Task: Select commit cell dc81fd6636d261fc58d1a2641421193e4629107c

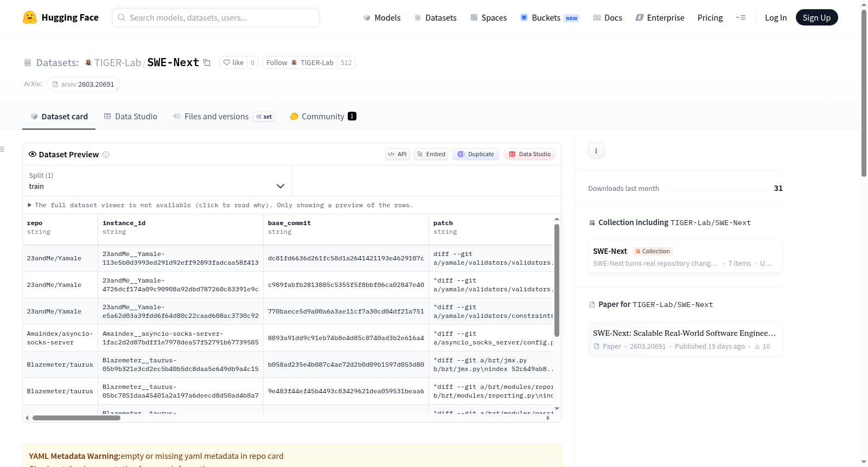Action: tap(346, 258)
